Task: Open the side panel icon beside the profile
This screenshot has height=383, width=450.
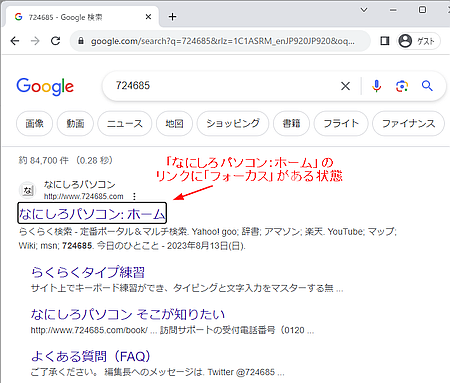Action: 385,41
